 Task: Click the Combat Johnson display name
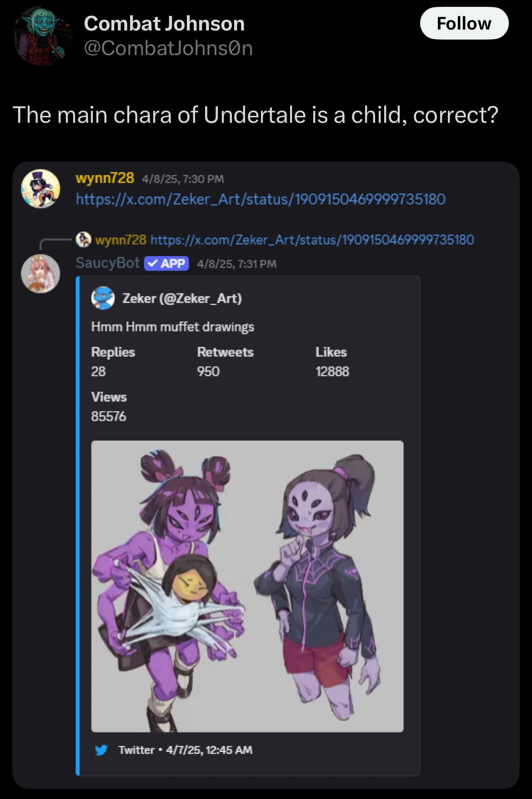[x=164, y=24]
